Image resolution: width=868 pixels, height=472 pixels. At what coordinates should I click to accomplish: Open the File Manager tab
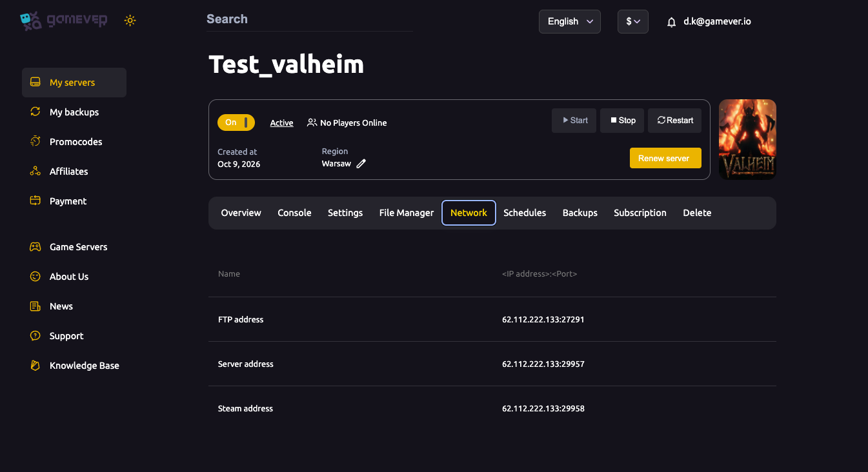[x=407, y=213]
